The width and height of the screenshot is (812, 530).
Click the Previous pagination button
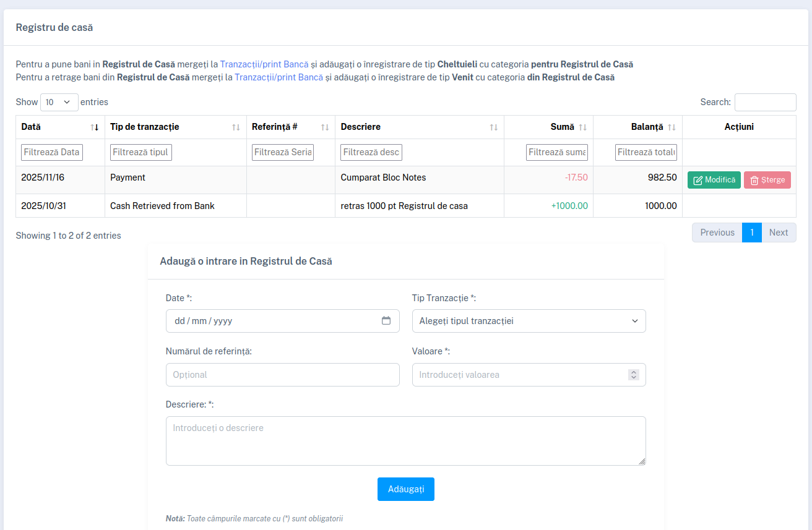coord(717,233)
